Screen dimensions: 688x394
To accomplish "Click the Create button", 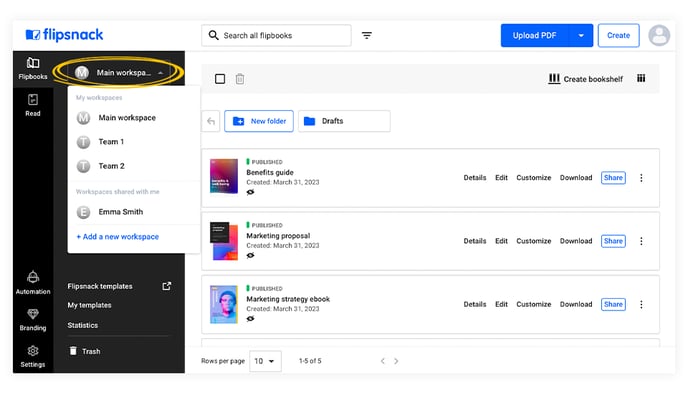I will click(x=618, y=36).
